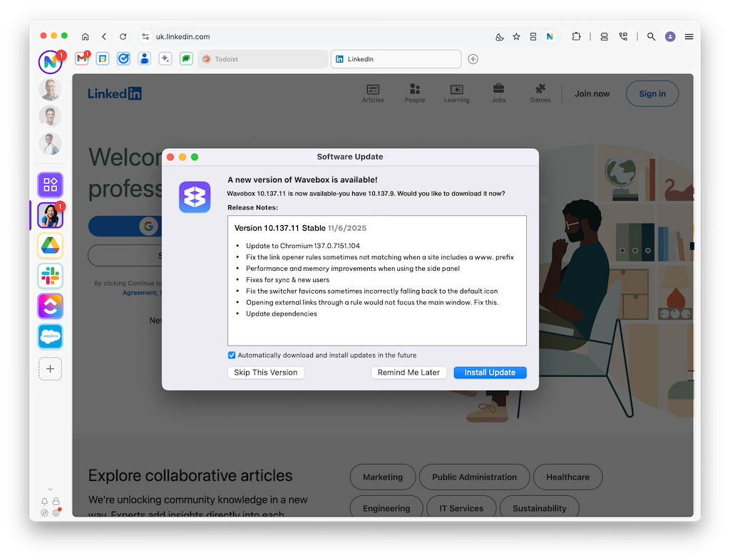Choose Remind Me Later
The image size is (730, 560).
[408, 373]
